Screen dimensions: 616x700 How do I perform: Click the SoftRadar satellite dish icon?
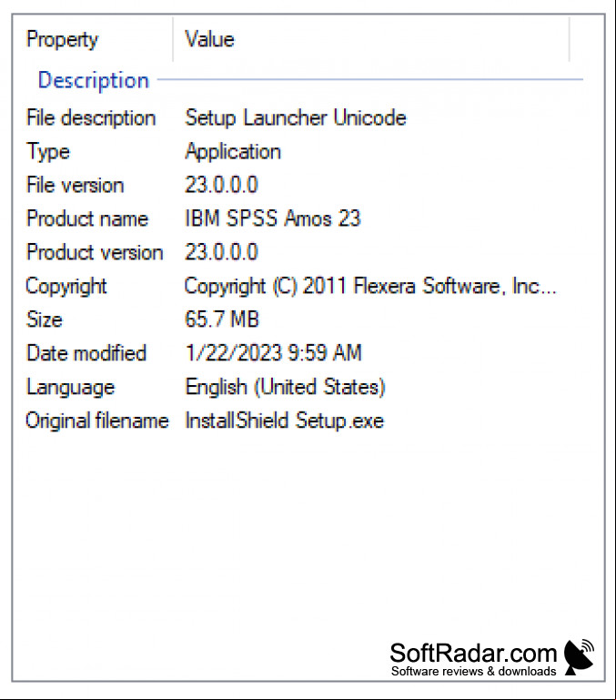tap(579, 657)
